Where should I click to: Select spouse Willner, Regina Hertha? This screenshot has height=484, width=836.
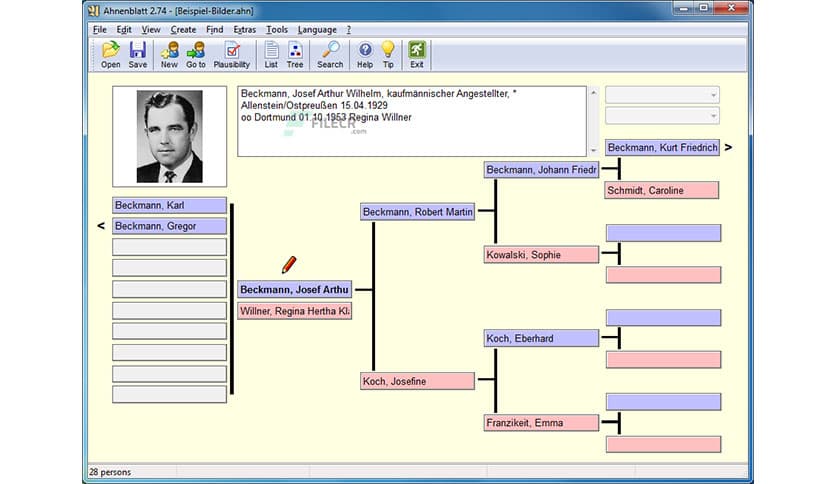pyautogui.click(x=294, y=311)
